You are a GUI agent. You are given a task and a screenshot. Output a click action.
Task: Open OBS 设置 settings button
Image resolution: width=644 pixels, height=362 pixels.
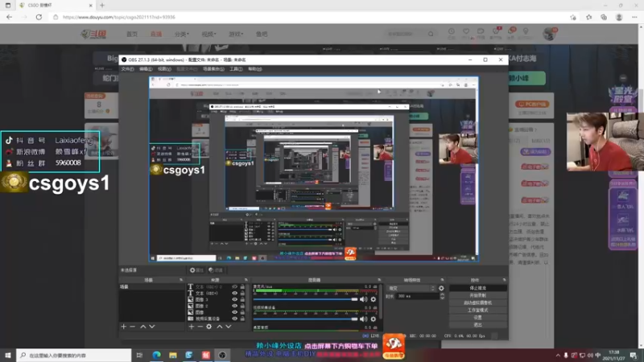(477, 318)
